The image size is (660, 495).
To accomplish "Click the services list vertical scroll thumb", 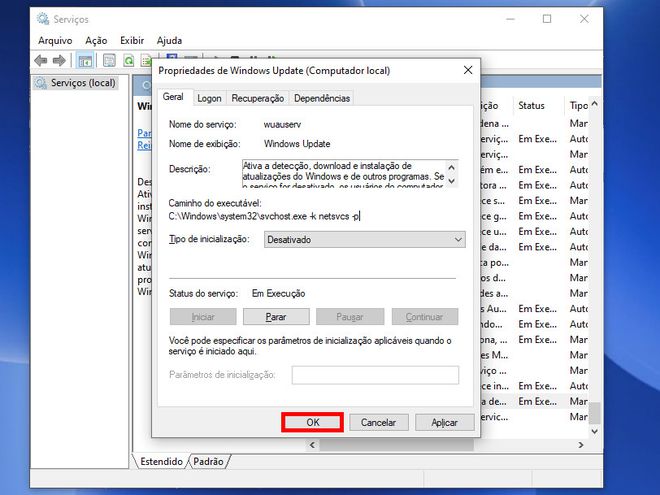I will coord(594,413).
